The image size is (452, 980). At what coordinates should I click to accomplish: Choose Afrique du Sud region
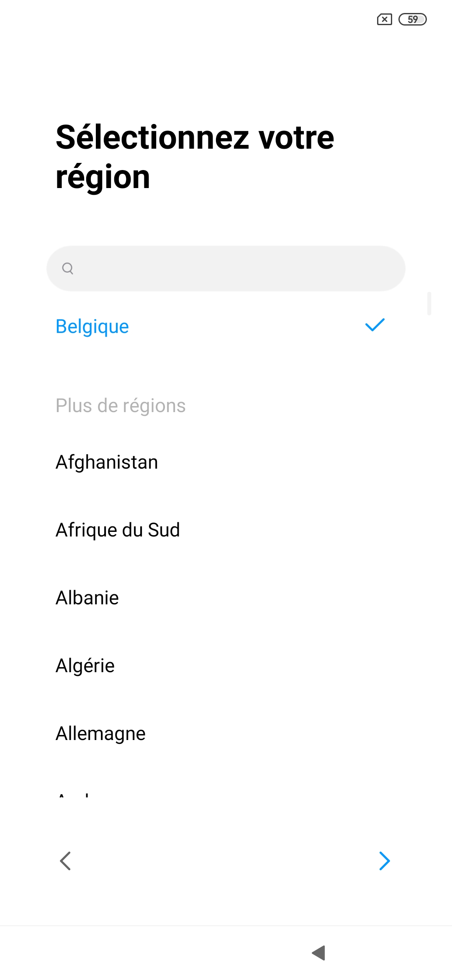click(118, 530)
